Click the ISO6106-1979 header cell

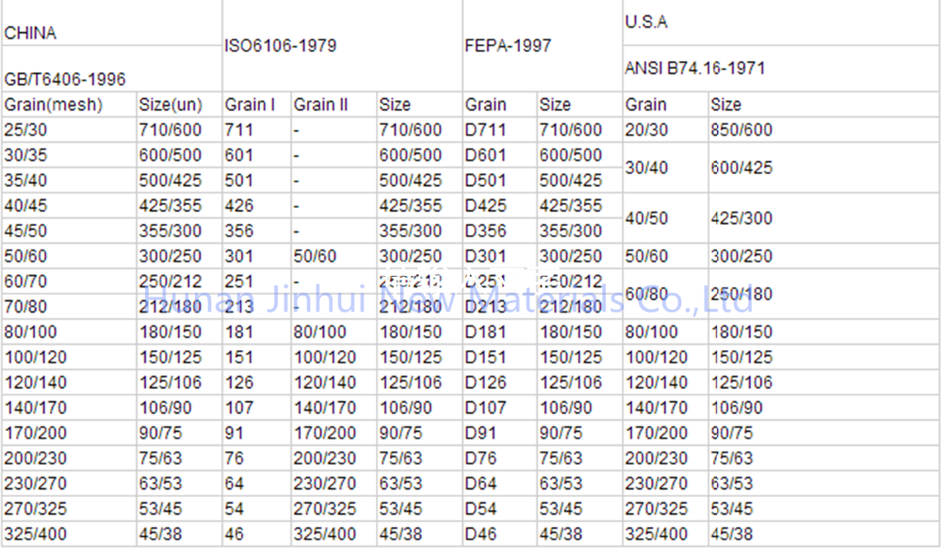tap(342, 45)
